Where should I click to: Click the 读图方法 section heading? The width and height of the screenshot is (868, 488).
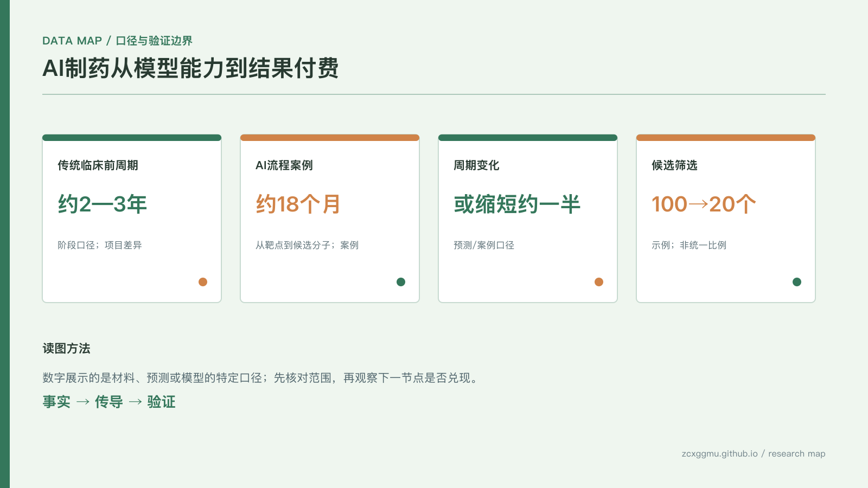(66, 349)
